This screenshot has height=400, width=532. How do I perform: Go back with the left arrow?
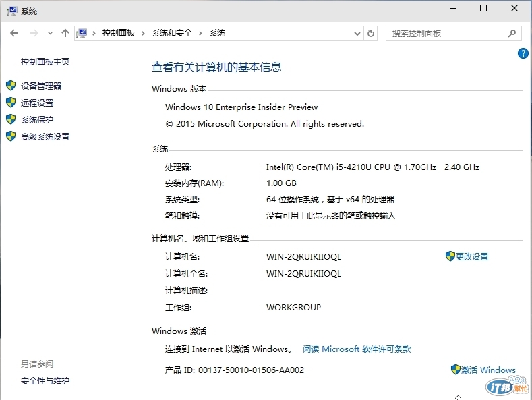tap(14, 33)
